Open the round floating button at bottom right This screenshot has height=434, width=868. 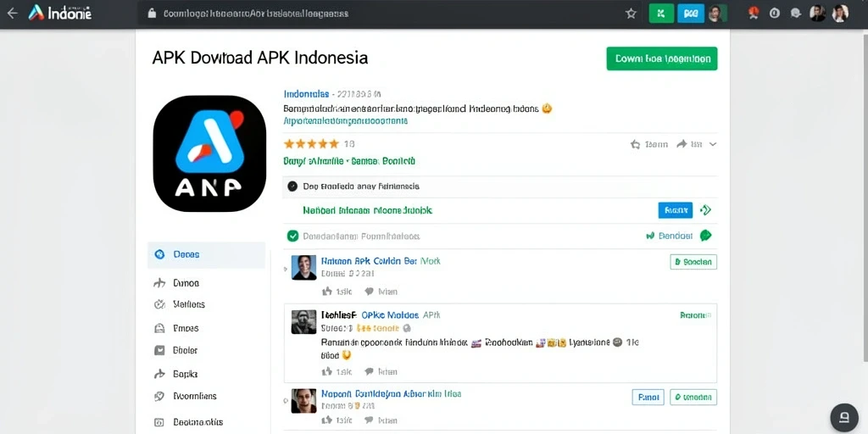(844, 417)
